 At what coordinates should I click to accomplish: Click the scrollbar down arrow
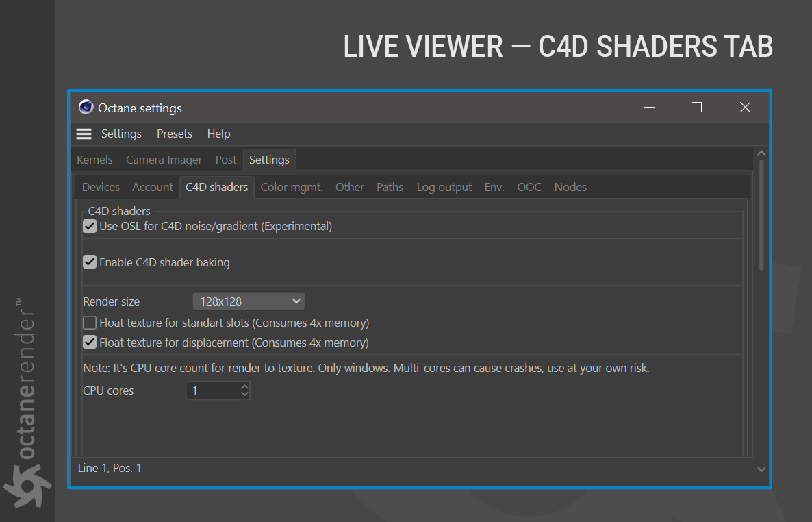pyautogui.click(x=761, y=469)
